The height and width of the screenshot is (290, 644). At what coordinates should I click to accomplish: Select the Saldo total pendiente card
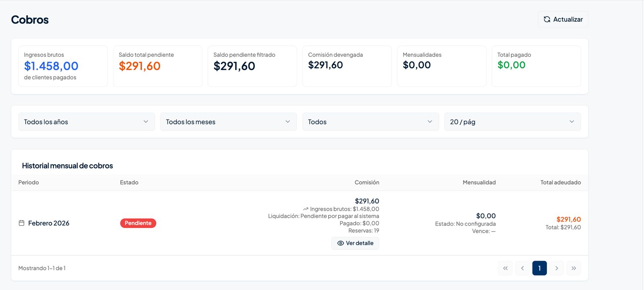(157, 66)
